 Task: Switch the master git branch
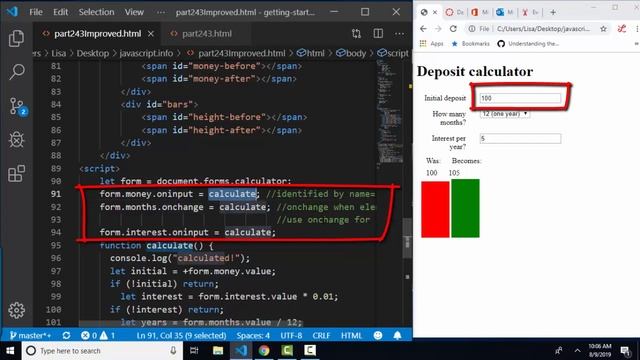[x=31, y=336]
